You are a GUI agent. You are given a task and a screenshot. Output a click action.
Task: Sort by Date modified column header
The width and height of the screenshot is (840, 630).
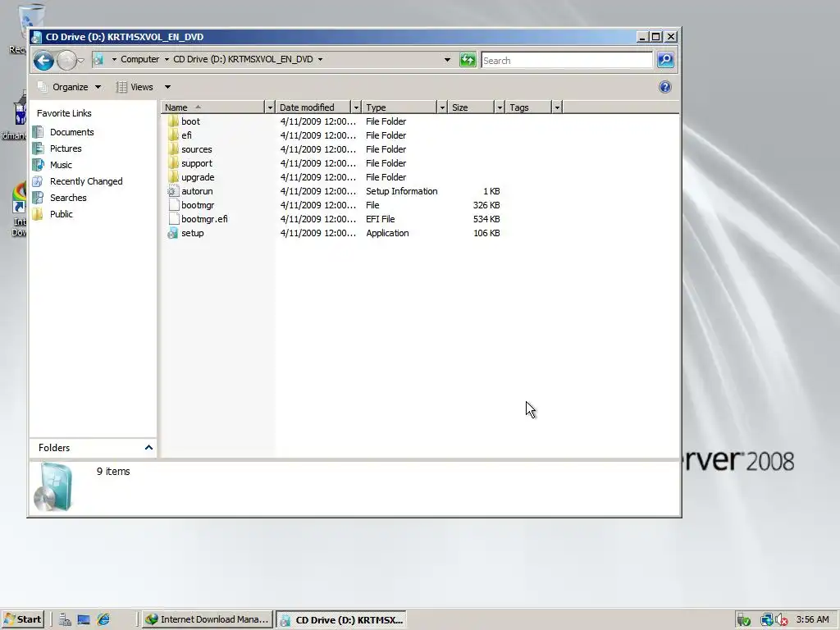[313, 107]
